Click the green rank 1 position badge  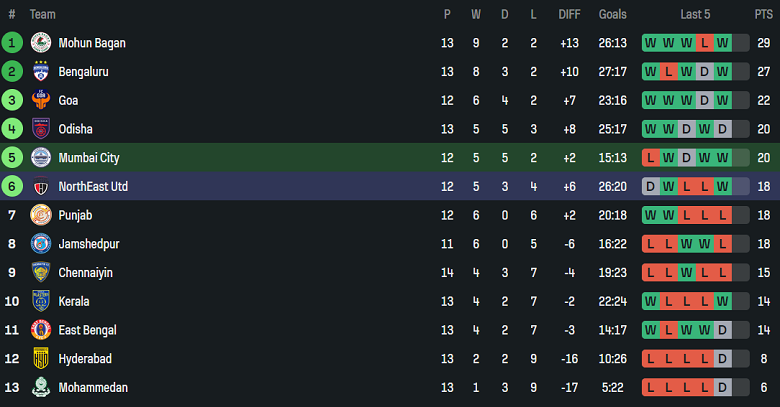[x=12, y=43]
